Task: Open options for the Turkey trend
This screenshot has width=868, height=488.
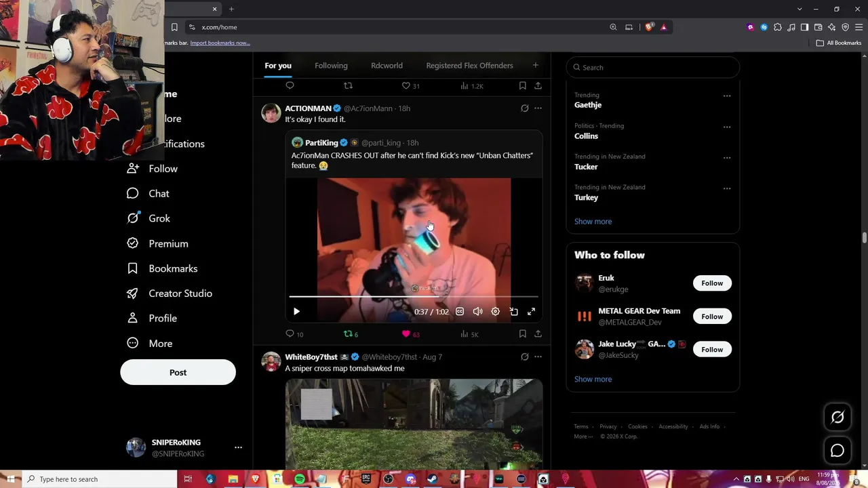Action: pyautogui.click(x=727, y=188)
